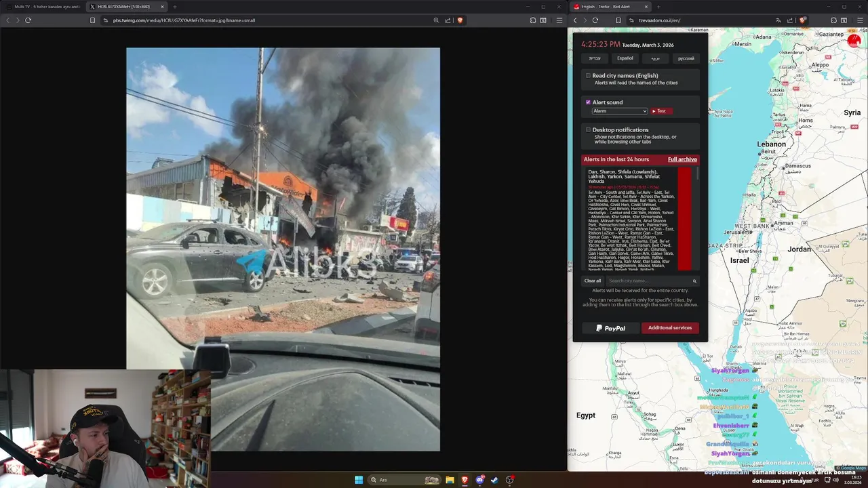868x488 pixels.
Task: Switch site language to русский
Action: pos(686,58)
